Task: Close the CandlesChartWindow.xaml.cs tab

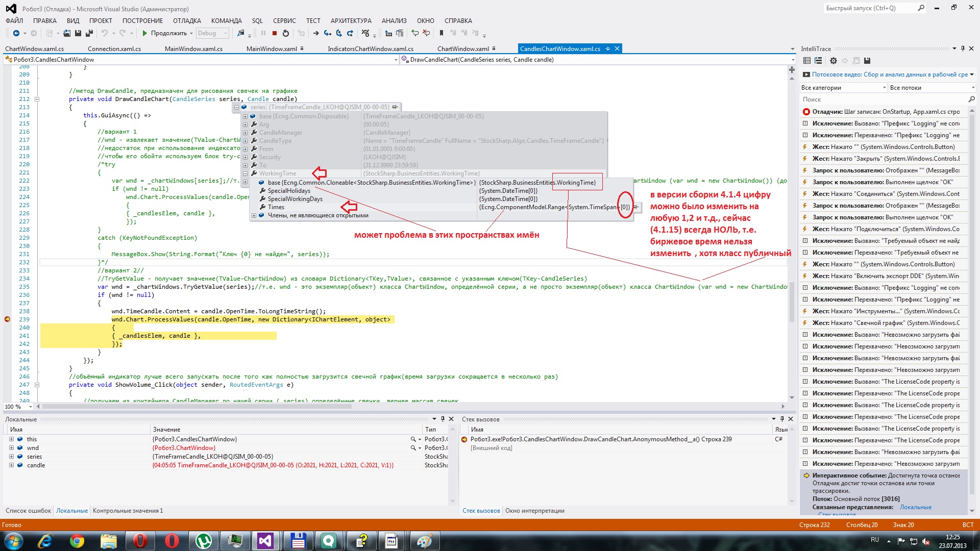Action: click(617, 49)
